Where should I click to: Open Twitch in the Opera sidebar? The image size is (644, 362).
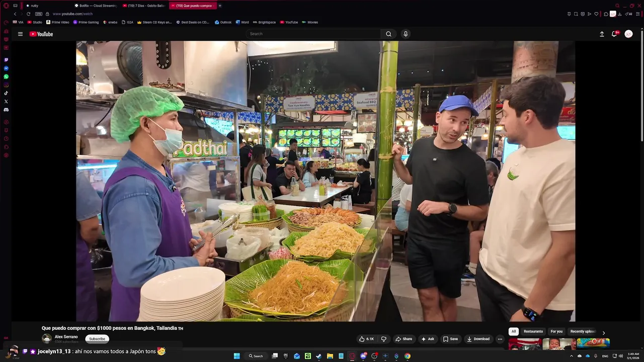point(6,60)
